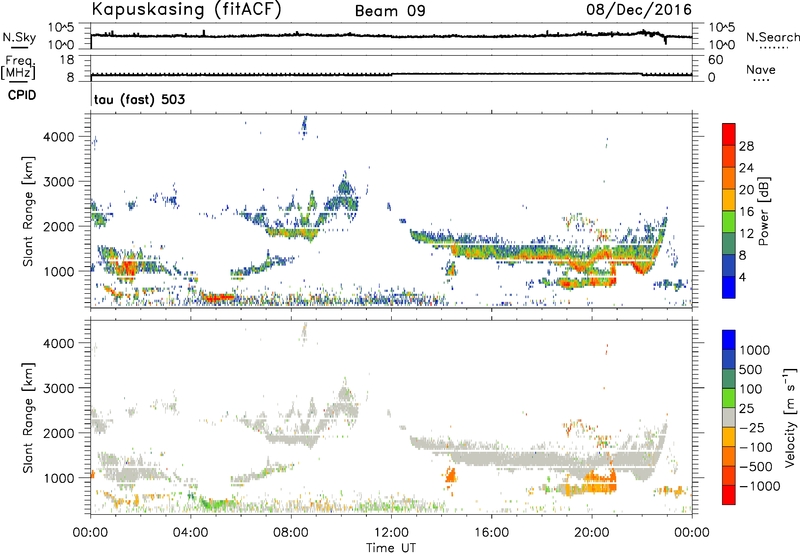Click the "4" tick on the power scale
Screen dimensions: 800x554
pyautogui.click(x=742, y=277)
